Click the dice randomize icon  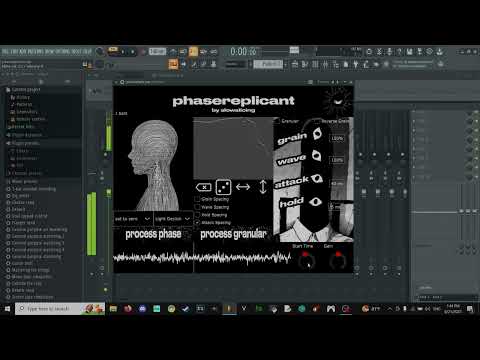(223, 187)
